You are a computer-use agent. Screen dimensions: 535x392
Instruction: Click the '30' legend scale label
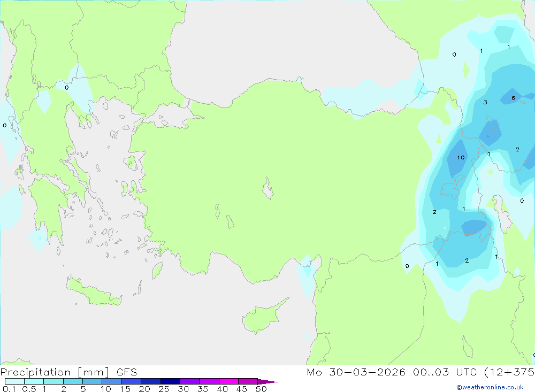(183, 389)
